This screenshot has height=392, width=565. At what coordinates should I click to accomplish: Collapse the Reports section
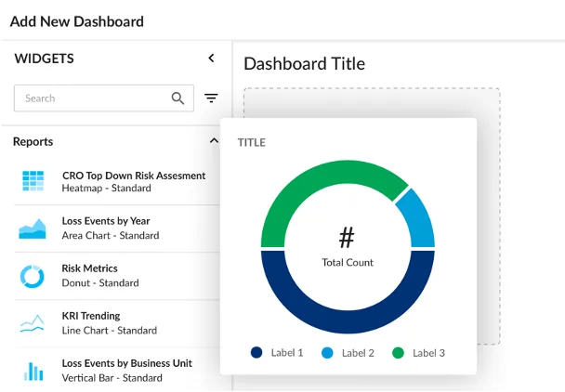tap(214, 140)
